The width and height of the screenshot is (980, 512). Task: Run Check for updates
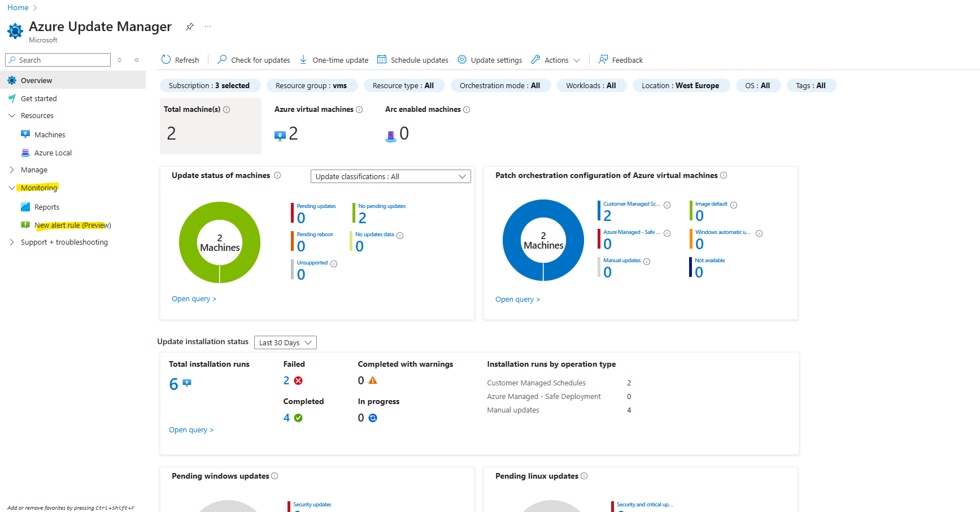coord(254,60)
